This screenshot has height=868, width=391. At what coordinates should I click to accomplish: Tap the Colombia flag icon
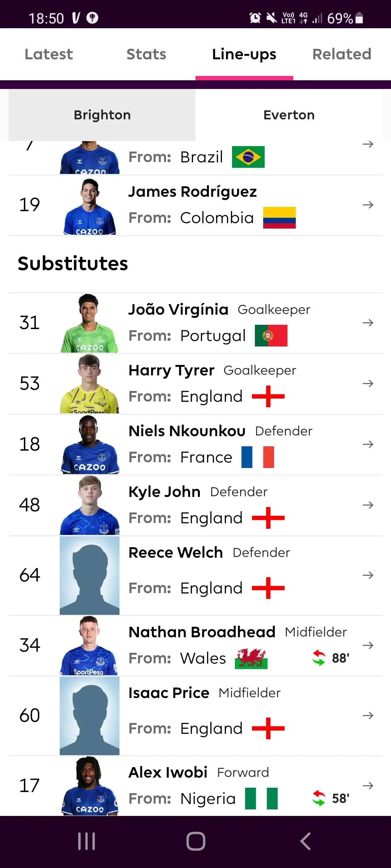pos(279,218)
